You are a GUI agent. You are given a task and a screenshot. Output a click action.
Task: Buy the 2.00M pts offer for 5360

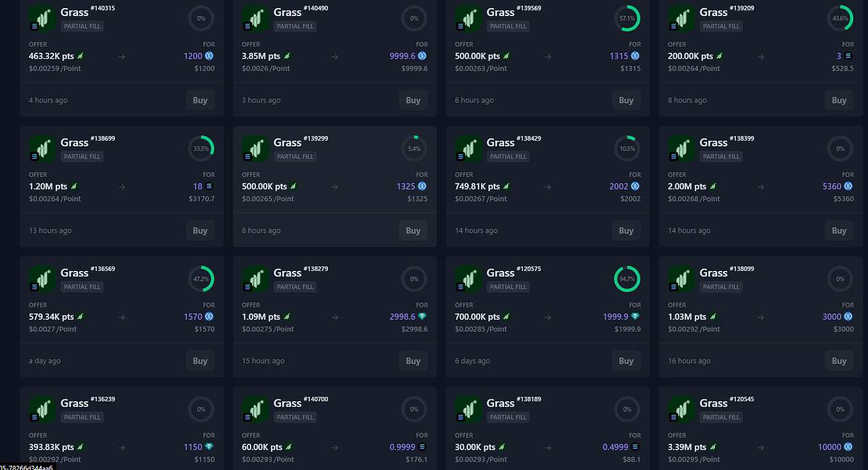click(839, 230)
